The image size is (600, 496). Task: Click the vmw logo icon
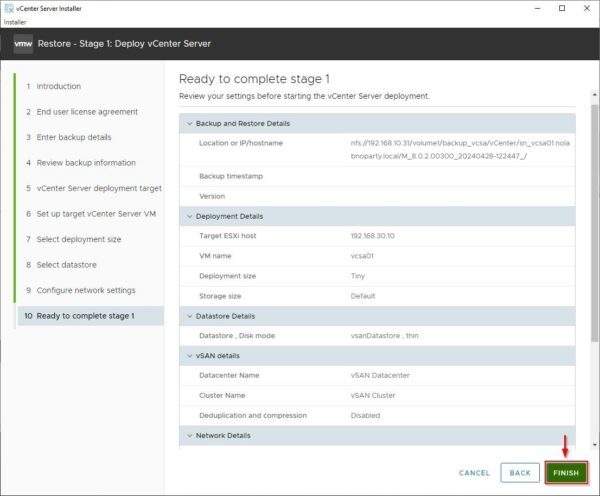pos(23,44)
